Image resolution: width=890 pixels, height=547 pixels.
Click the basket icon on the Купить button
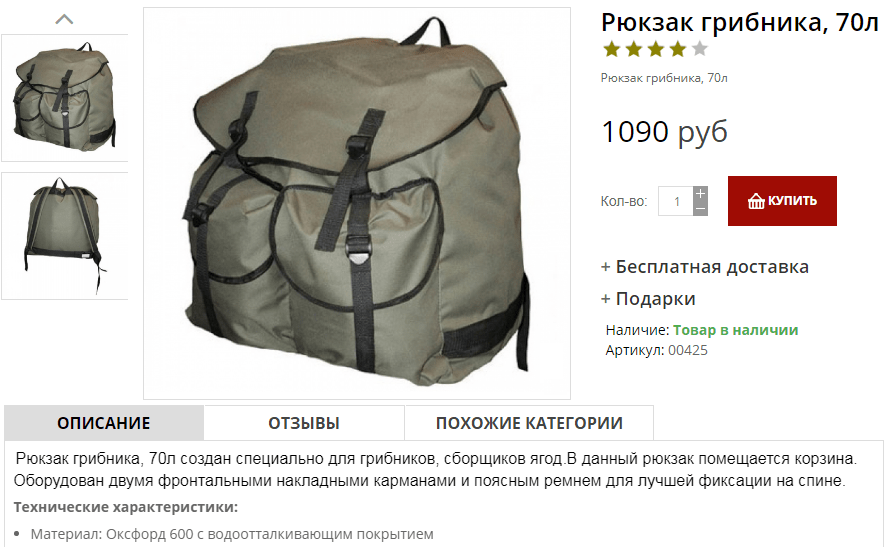[x=756, y=201]
